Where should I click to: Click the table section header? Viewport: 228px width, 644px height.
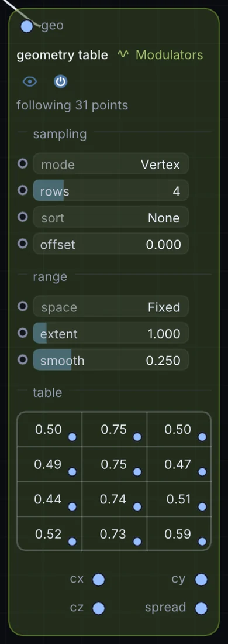click(47, 393)
